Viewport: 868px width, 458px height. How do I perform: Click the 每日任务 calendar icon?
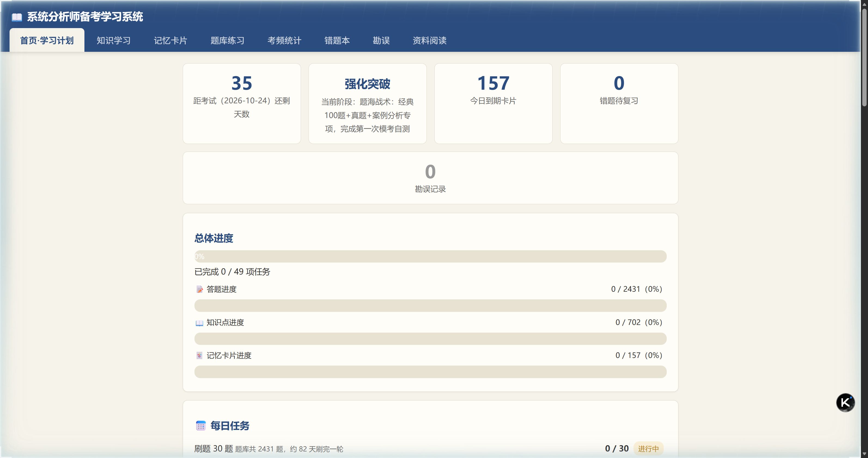(x=201, y=426)
